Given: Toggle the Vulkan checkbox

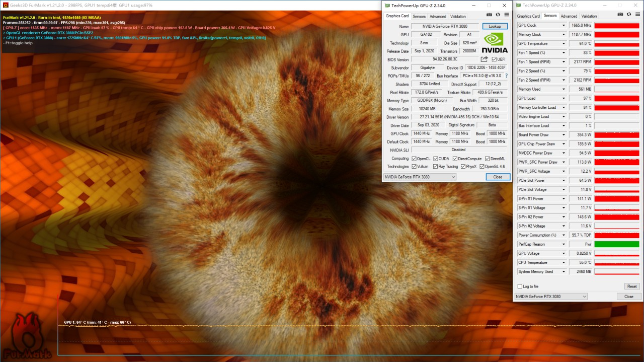Looking at the screenshot, I should pos(414,166).
